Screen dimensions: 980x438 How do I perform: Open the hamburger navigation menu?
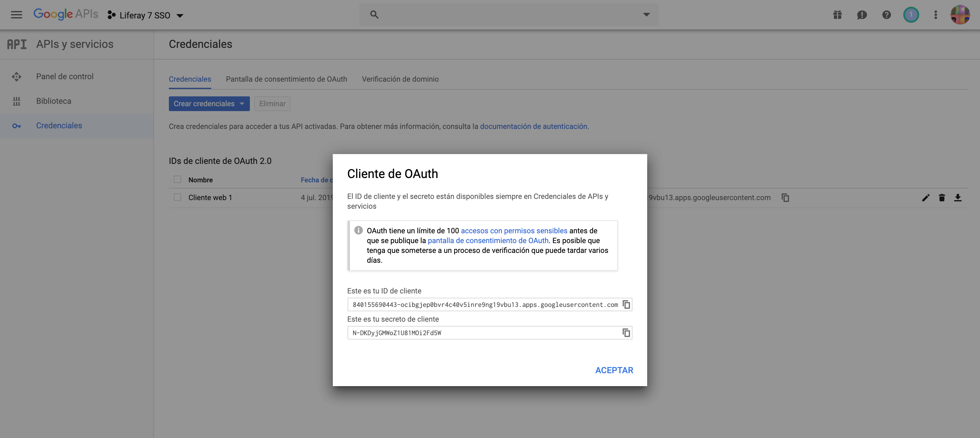(x=16, y=15)
